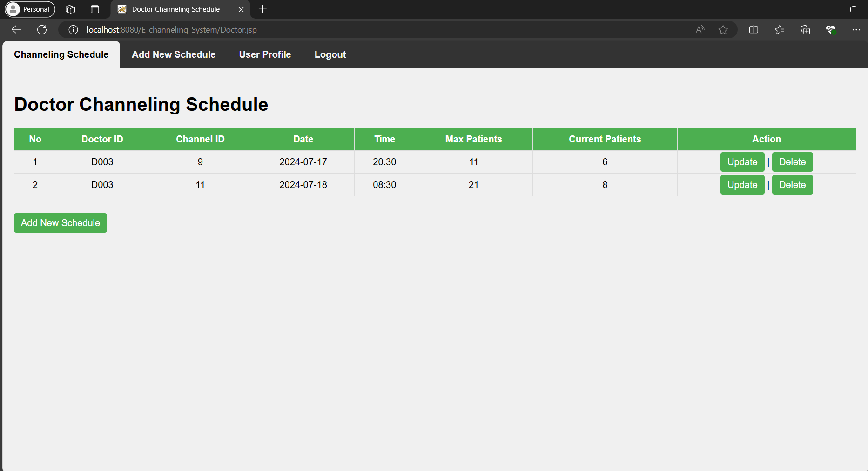
Task: Select the date cell 2024-07-18
Action: tap(303, 185)
